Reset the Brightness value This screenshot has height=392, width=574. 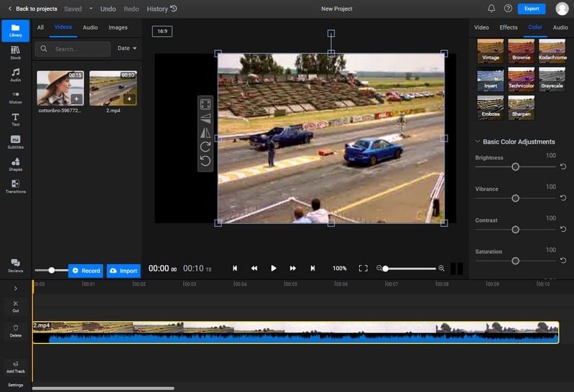[563, 167]
